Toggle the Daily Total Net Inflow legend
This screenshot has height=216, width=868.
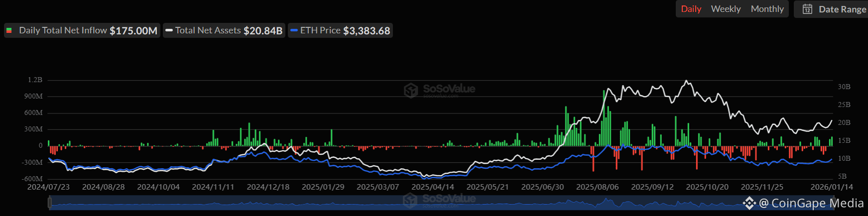[x=82, y=30]
